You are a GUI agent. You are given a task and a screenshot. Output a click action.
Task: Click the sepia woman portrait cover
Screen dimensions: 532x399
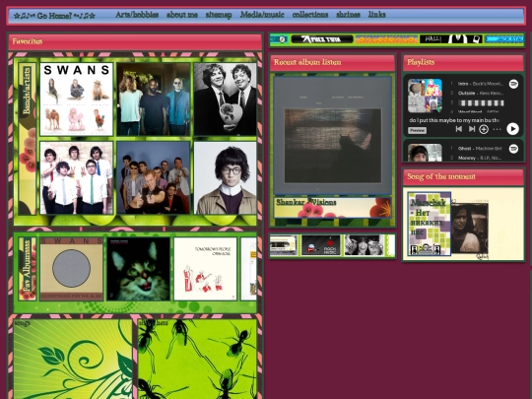pos(470,228)
